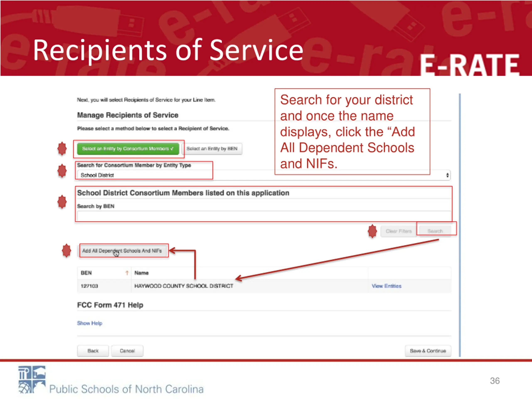Add All Dependent Schools And NIFs
Screen dimensions: 532x399
(122, 251)
